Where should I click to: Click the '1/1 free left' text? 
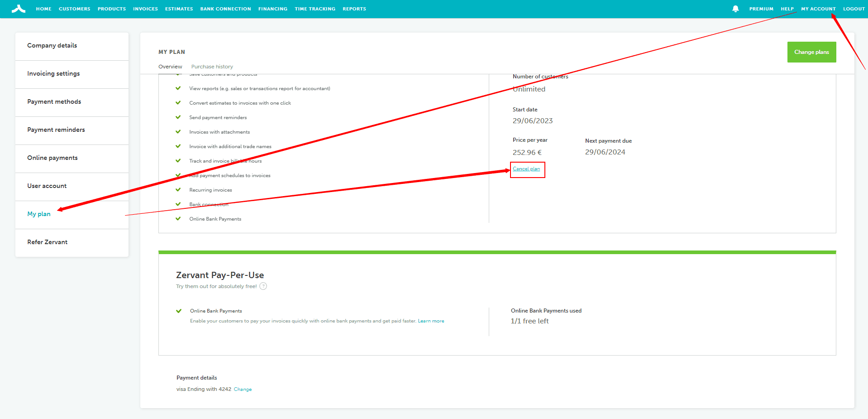(529, 321)
